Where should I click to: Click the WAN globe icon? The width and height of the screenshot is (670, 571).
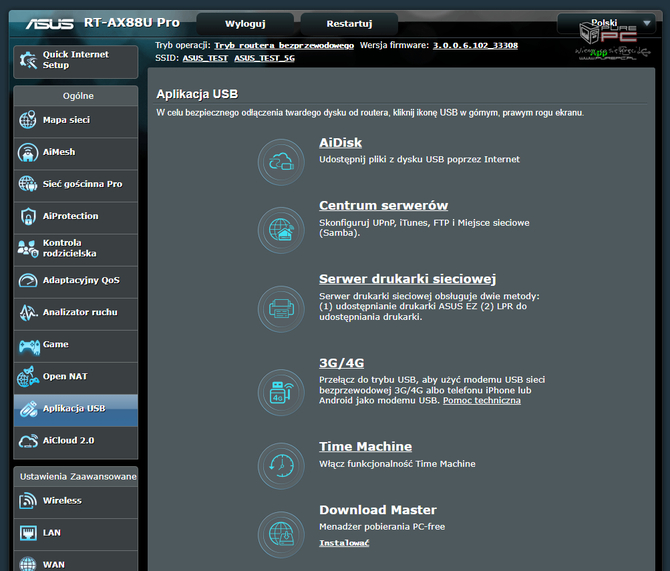tap(28, 565)
